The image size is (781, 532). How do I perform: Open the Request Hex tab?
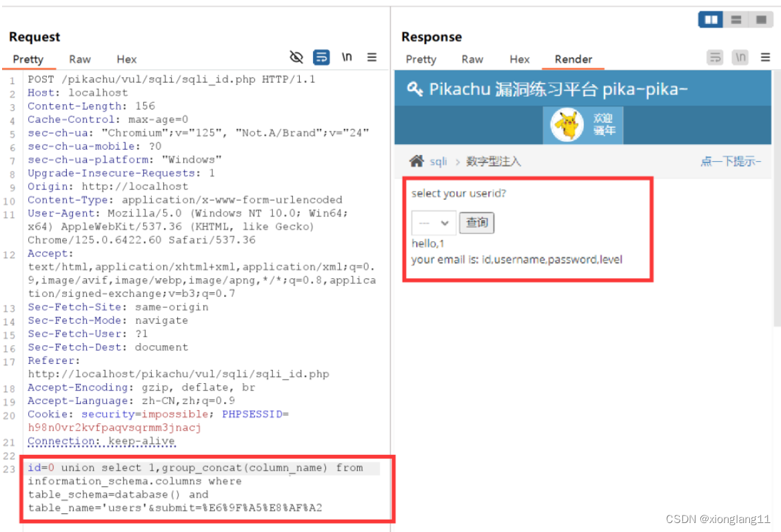tap(127, 59)
